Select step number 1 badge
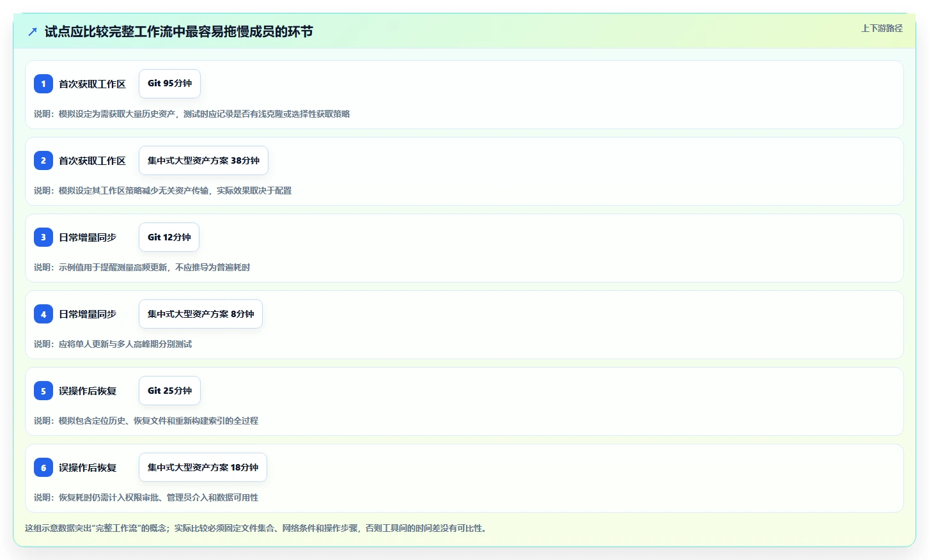The height and width of the screenshot is (560, 929). (43, 84)
